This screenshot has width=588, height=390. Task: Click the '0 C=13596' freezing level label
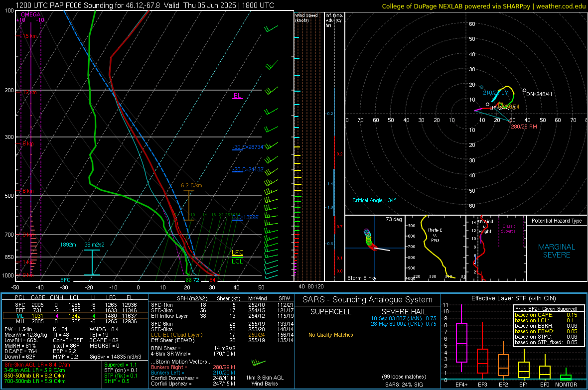(x=245, y=218)
